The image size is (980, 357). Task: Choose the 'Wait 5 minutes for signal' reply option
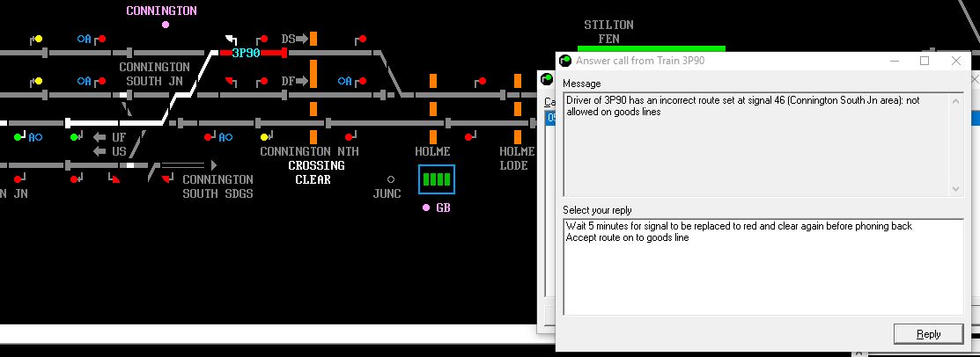point(739,226)
